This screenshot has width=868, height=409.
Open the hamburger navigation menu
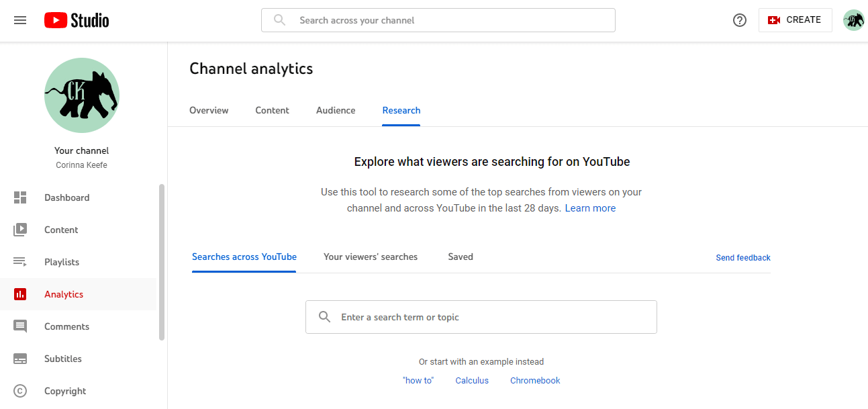pyautogui.click(x=20, y=20)
